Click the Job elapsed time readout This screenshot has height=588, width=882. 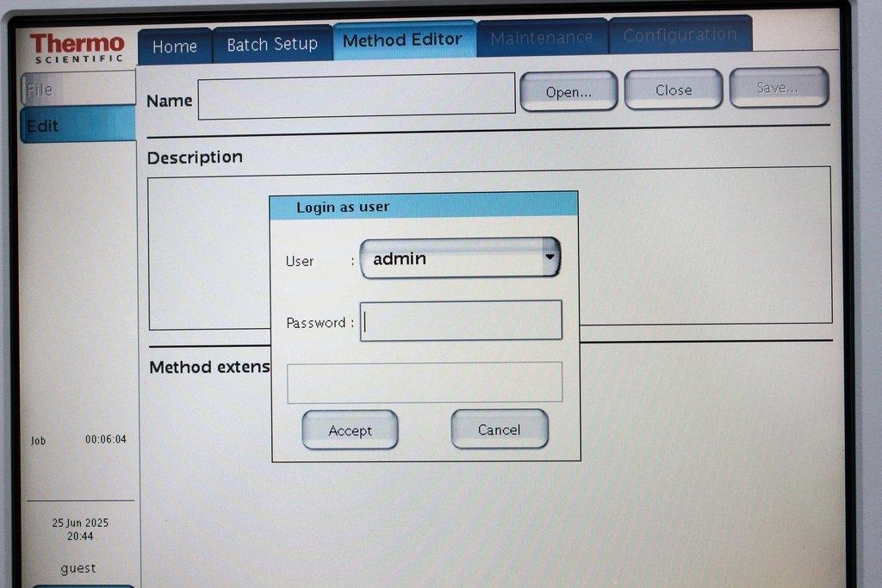click(x=105, y=440)
